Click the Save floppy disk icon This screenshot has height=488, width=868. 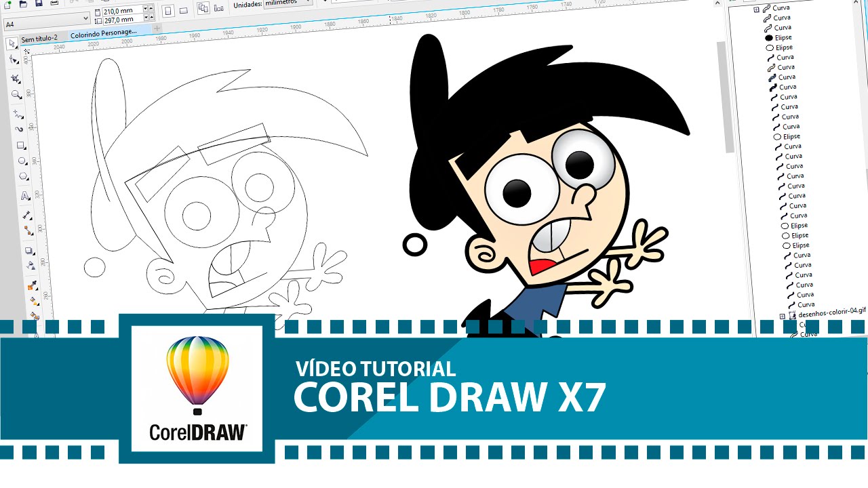39,3
